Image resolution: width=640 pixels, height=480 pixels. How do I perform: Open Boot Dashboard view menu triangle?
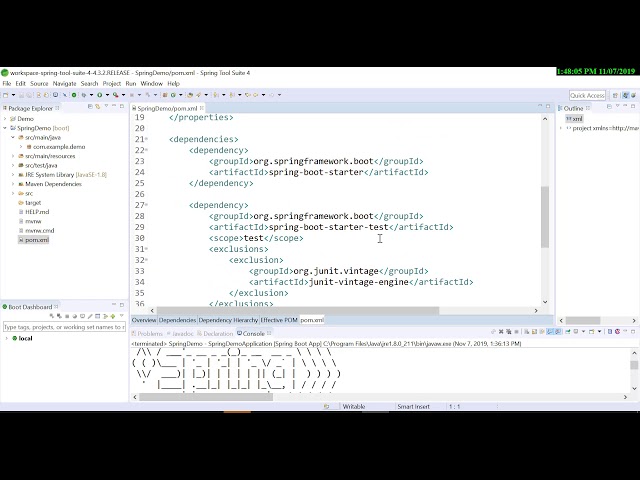click(122, 316)
